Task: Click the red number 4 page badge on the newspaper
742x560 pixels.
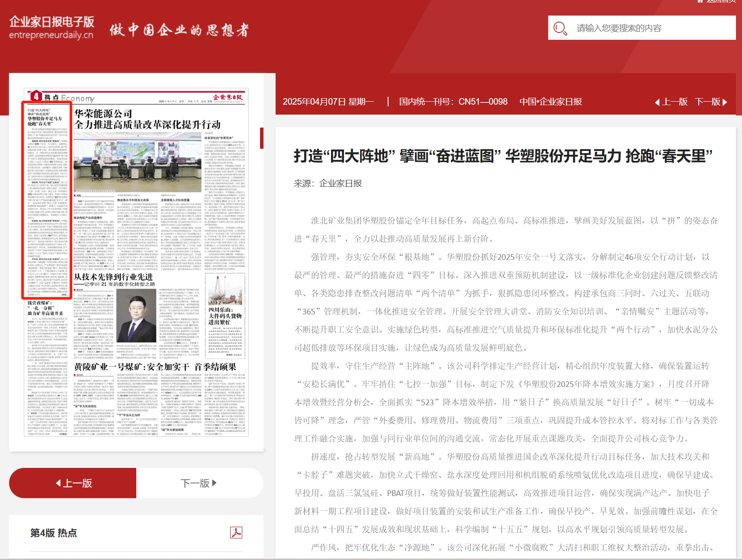Action: pos(35,96)
